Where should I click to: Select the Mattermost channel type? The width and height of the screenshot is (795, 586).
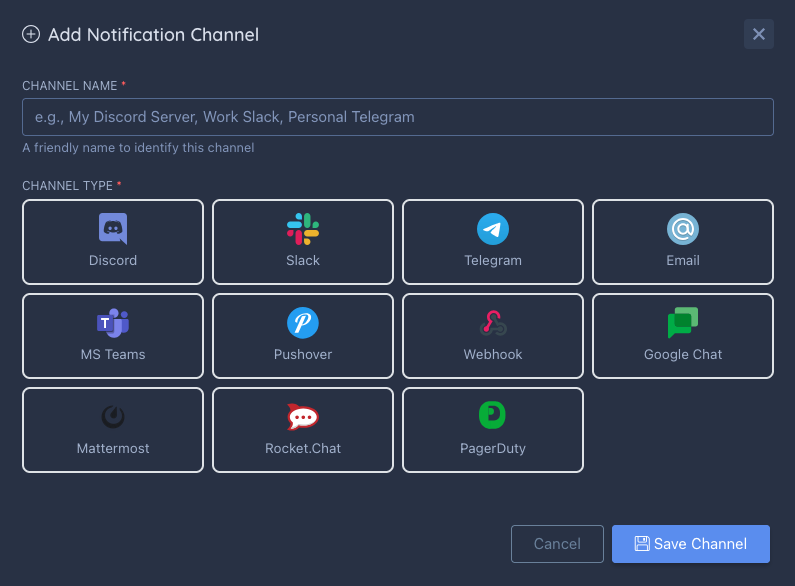tap(113, 430)
